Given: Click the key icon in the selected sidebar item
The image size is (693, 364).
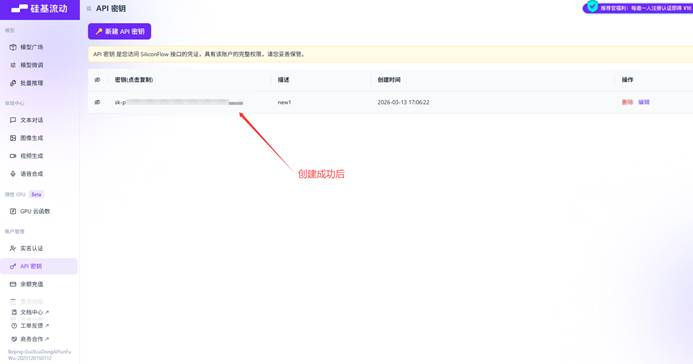Looking at the screenshot, I should 13,266.
